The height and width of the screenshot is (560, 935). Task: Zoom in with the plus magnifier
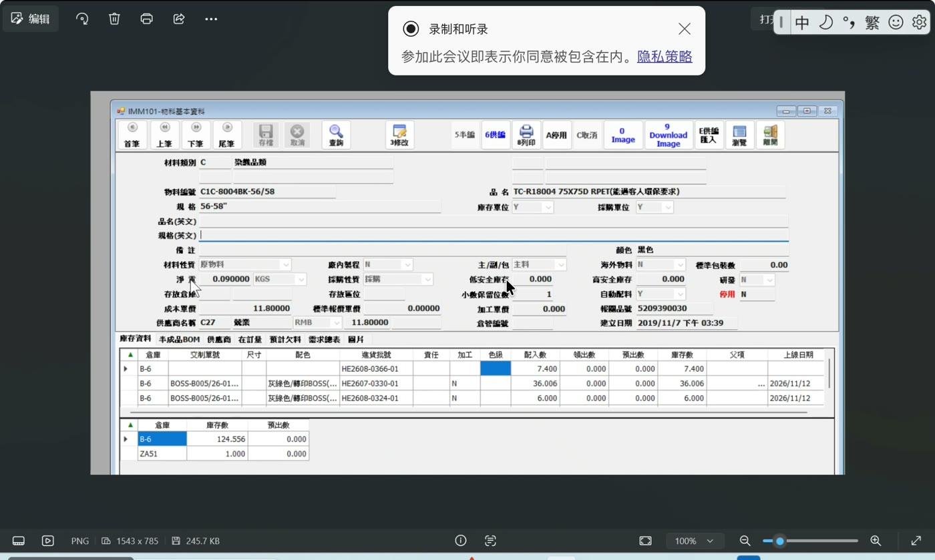876,541
